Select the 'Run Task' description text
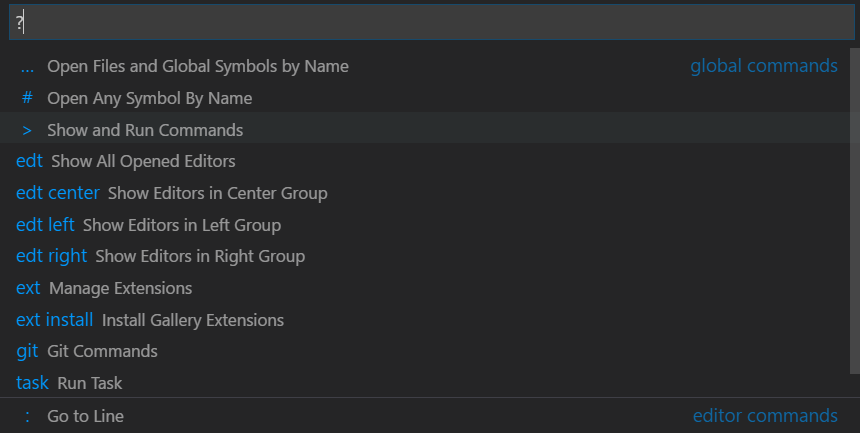860x433 pixels. (x=90, y=383)
